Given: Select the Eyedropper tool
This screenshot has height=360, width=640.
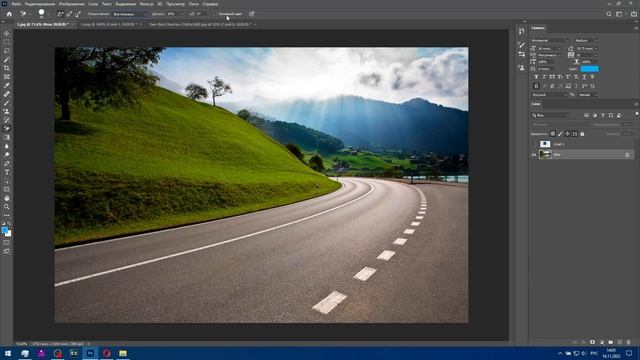Looking at the screenshot, I should [x=7, y=85].
